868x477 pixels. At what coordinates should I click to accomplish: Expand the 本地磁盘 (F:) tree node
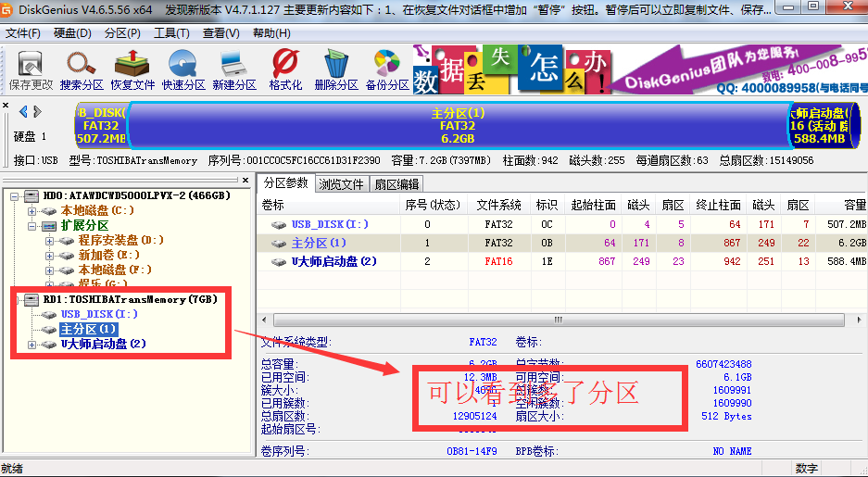[49, 270]
